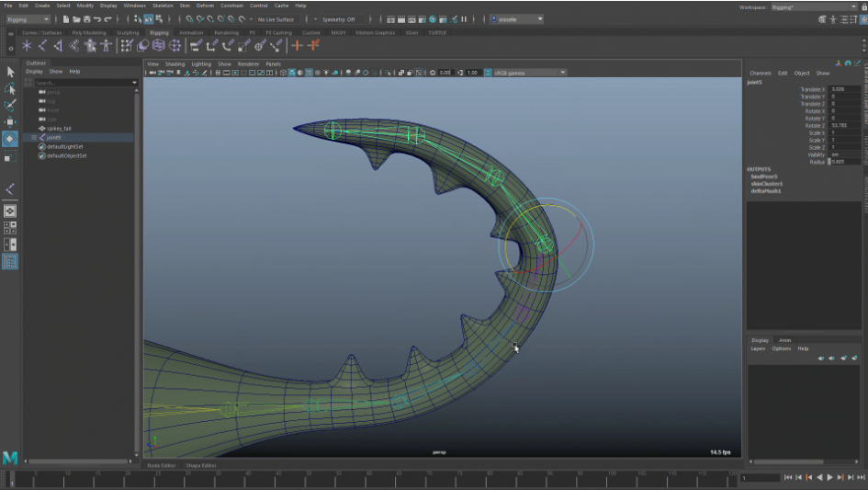This screenshot has width=868, height=490.
Task: Click the Open Scene folder icon
Action: [76, 19]
